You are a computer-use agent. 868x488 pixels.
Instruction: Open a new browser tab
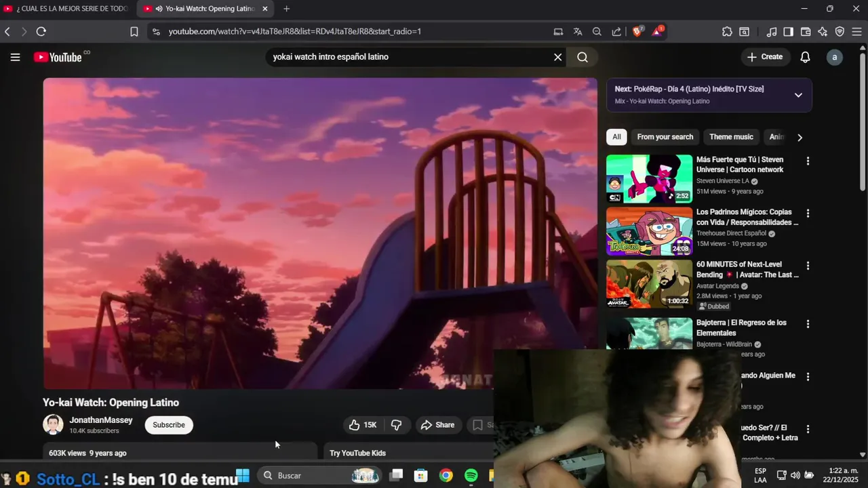pyautogui.click(x=286, y=9)
